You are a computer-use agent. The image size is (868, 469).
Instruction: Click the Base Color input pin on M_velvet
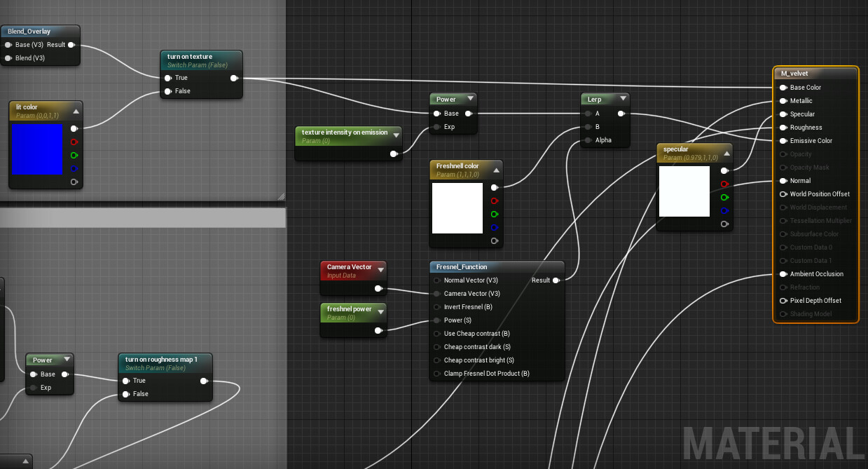coord(783,88)
